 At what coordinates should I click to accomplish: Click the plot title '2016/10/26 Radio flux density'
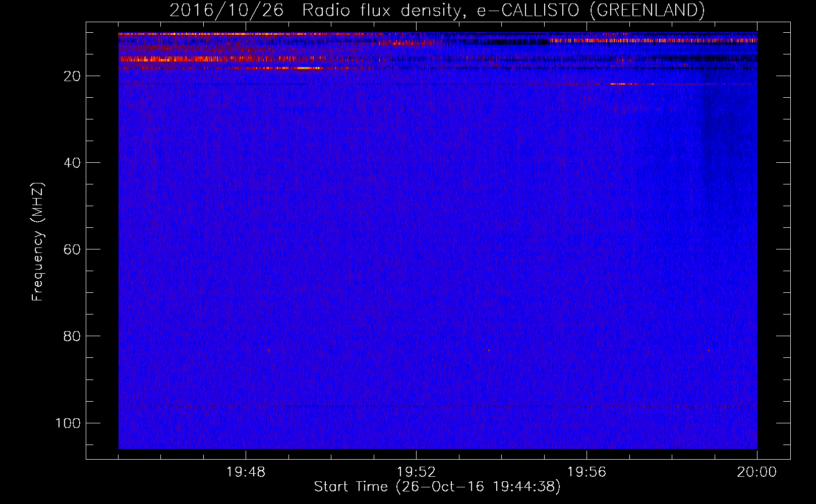(437, 10)
